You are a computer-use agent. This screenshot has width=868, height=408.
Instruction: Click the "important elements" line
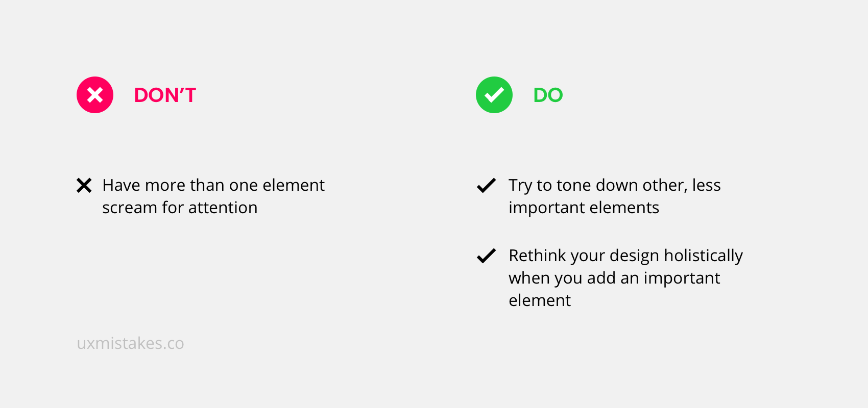pos(584,208)
